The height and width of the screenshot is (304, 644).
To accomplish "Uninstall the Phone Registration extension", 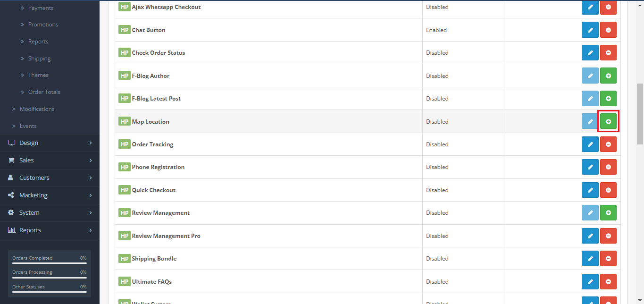I will (608, 167).
